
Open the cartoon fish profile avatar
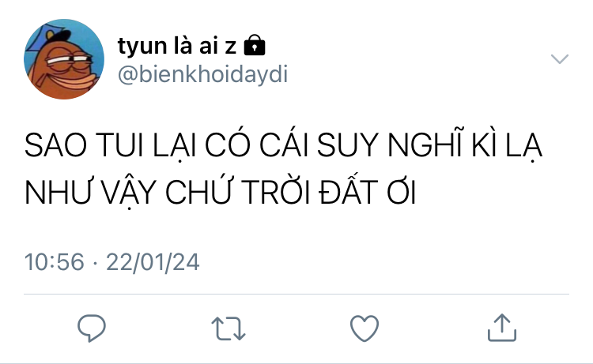tap(64, 59)
